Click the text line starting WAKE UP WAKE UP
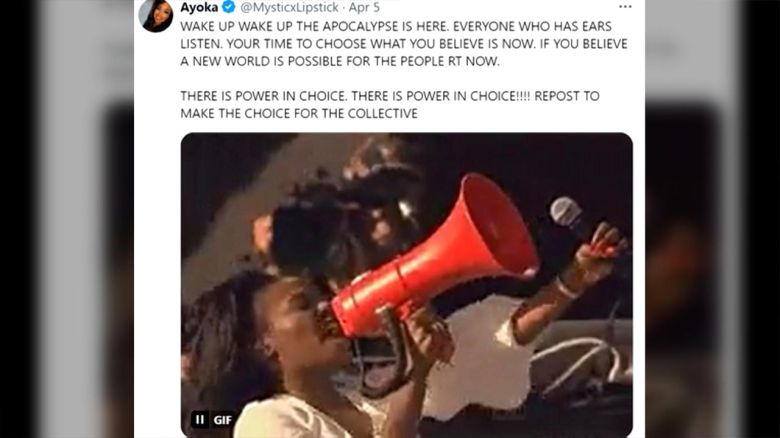780x438 pixels. (396, 26)
